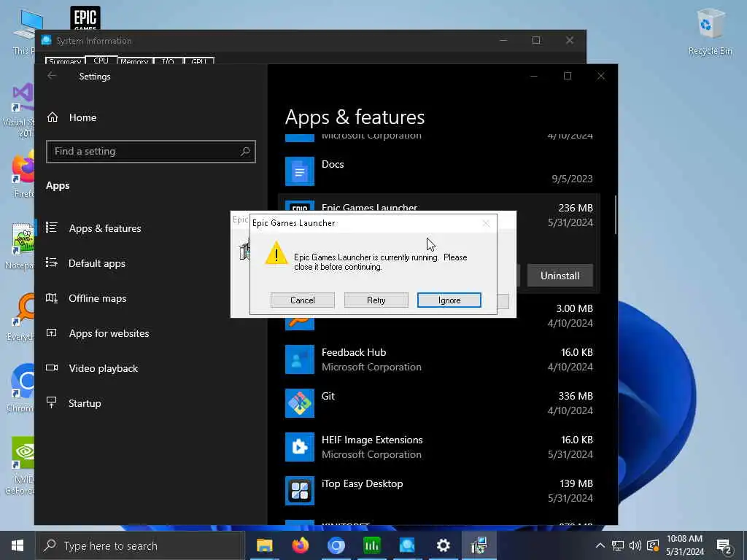Click the Feedback Hub entry name
Screen dimensions: 747x560
[x=354, y=352]
